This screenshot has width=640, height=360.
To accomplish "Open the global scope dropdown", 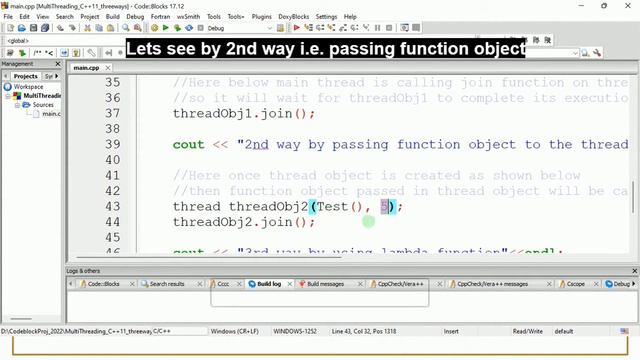I will [x=65, y=40].
